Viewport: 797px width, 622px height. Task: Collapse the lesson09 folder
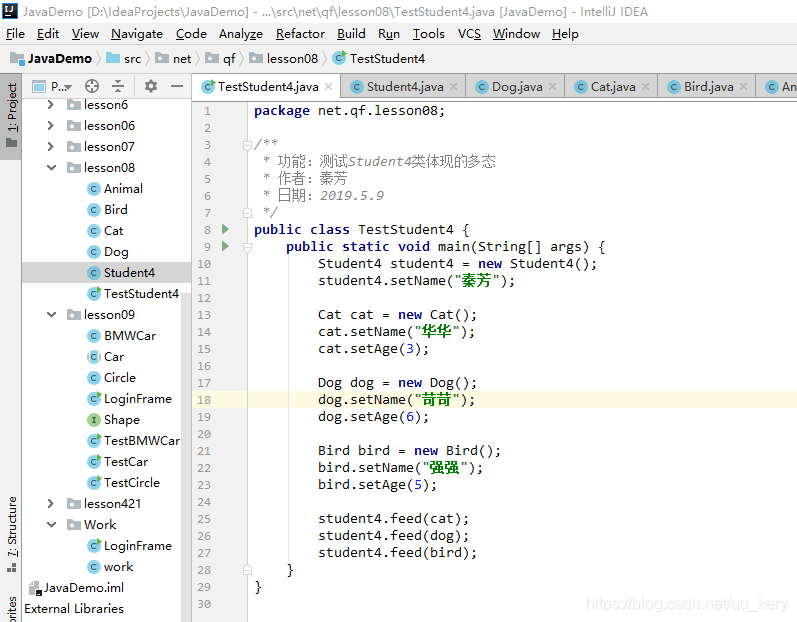coord(51,315)
